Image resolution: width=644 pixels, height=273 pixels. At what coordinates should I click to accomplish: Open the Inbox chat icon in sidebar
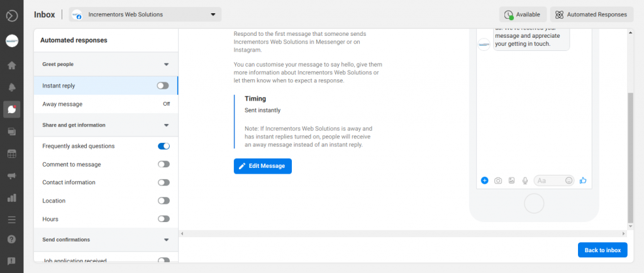[x=11, y=109]
